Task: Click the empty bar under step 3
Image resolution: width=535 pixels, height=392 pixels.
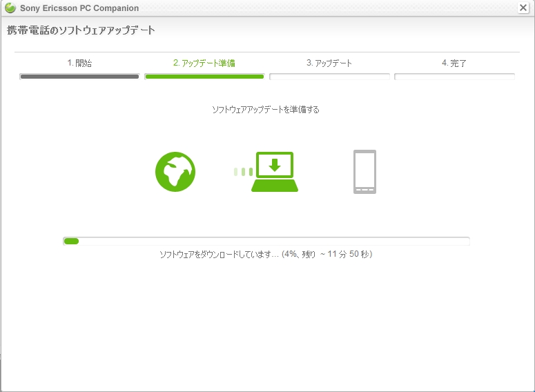Action: [x=329, y=77]
